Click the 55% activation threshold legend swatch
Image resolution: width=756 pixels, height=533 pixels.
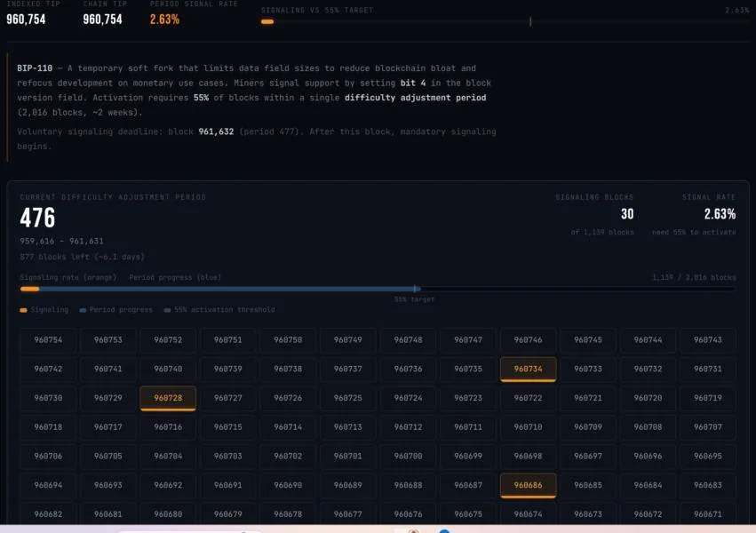click(167, 310)
